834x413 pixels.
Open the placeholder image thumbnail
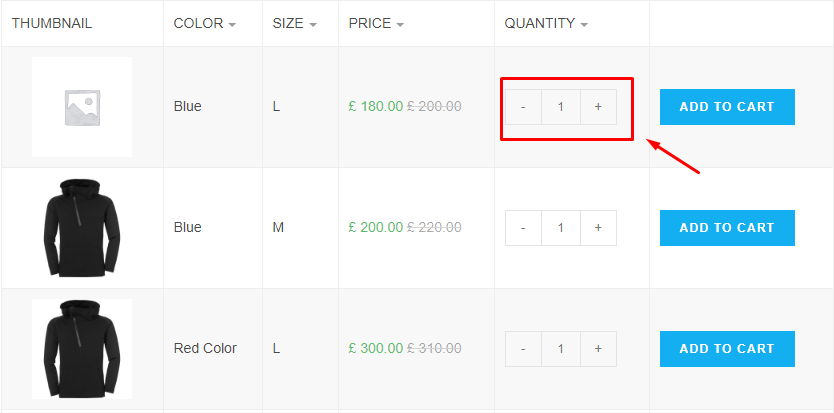tap(82, 107)
